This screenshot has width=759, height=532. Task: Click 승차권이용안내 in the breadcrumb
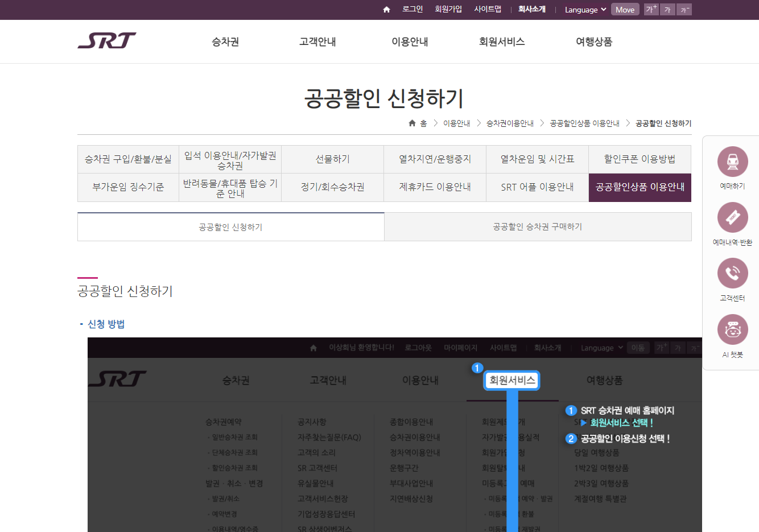510,123
